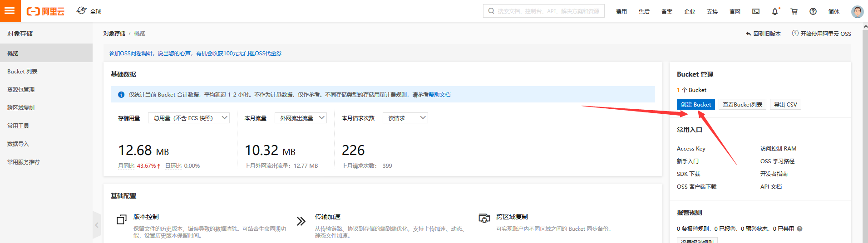The image size is (868, 243).
Task: Open 数据导入 in the sidebar
Action: tap(46, 144)
